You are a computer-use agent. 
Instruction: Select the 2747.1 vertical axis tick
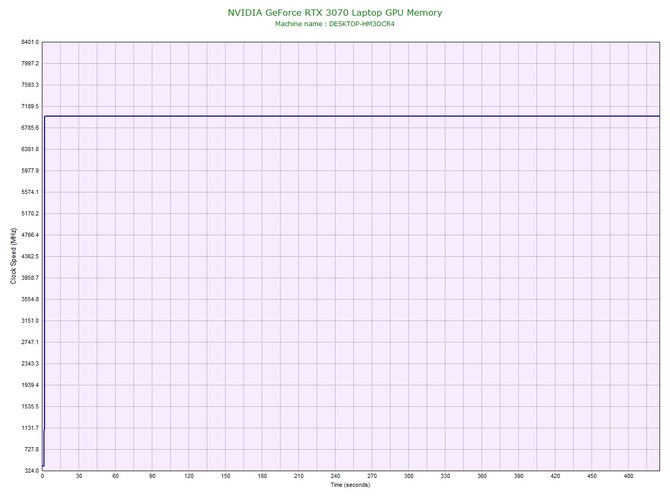(30, 342)
